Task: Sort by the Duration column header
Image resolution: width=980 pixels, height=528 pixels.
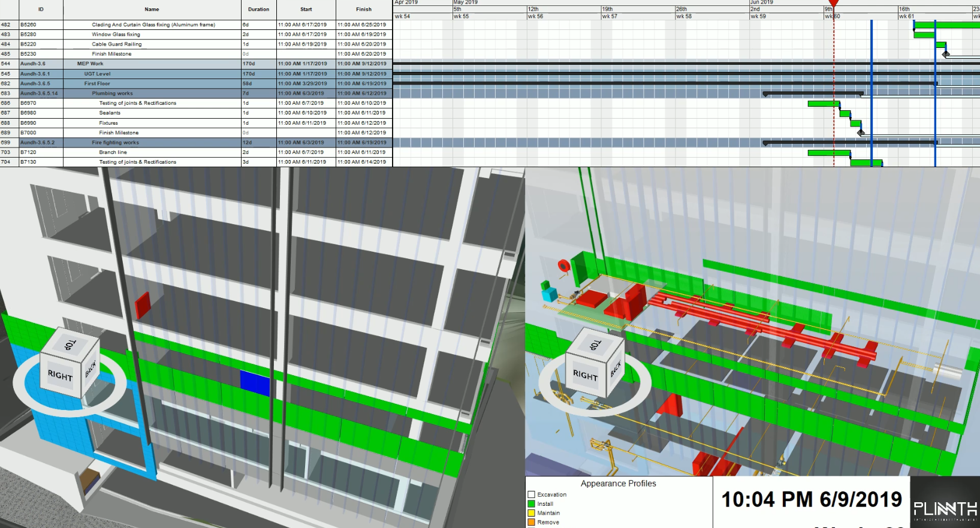Action: (258, 10)
